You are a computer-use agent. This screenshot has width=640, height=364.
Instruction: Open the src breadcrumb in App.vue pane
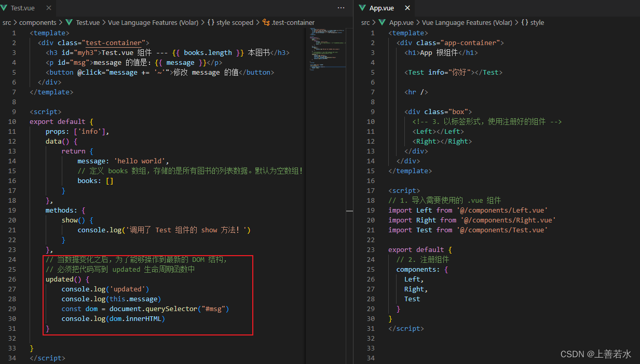pyautogui.click(x=365, y=23)
